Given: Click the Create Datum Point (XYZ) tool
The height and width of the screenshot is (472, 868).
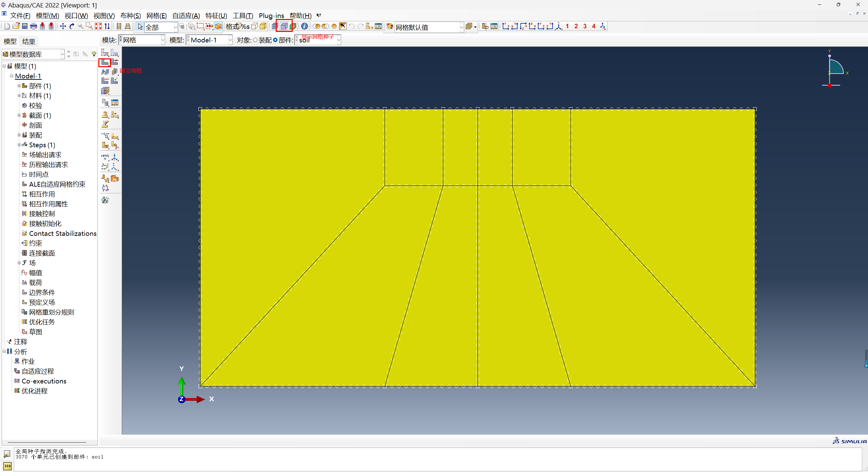Looking at the screenshot, I should pyautogui.click(x=105, y=157).
